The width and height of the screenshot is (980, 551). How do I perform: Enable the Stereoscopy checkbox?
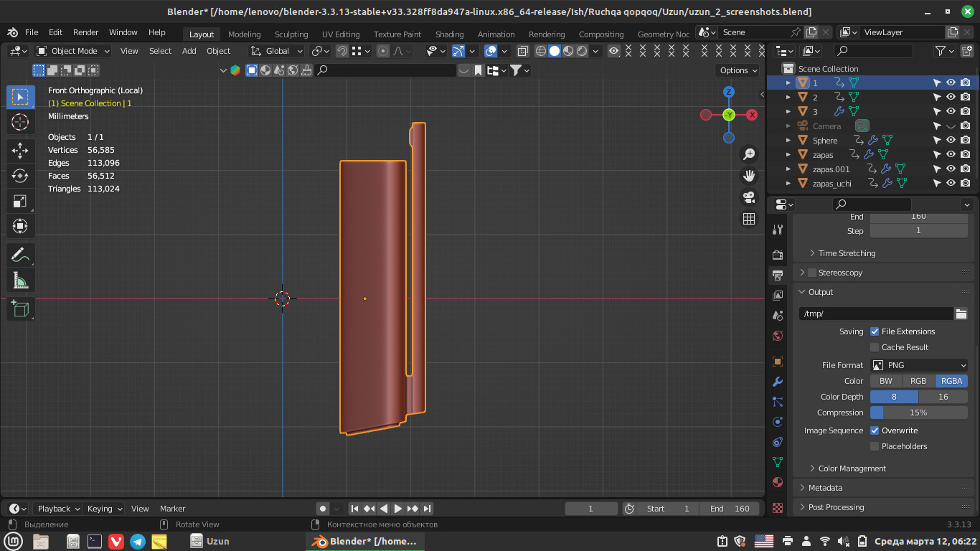click(x=812, y=273)
